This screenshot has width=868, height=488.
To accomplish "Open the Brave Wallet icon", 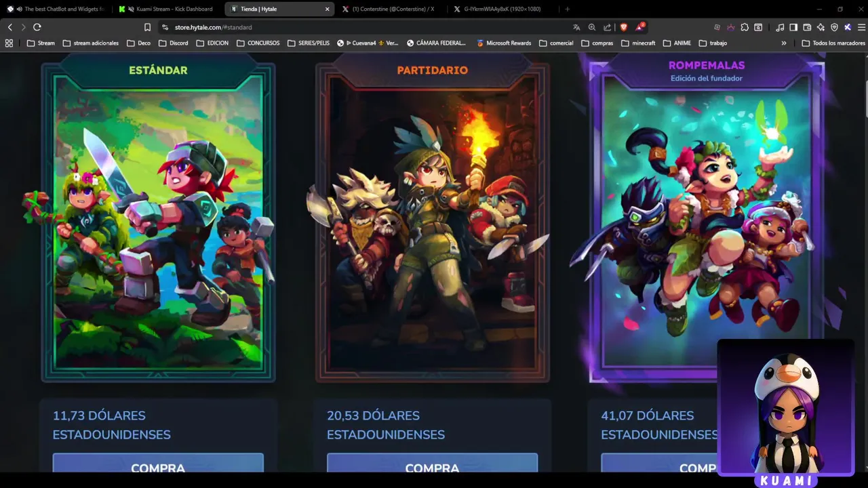I will tap(807, 27).
